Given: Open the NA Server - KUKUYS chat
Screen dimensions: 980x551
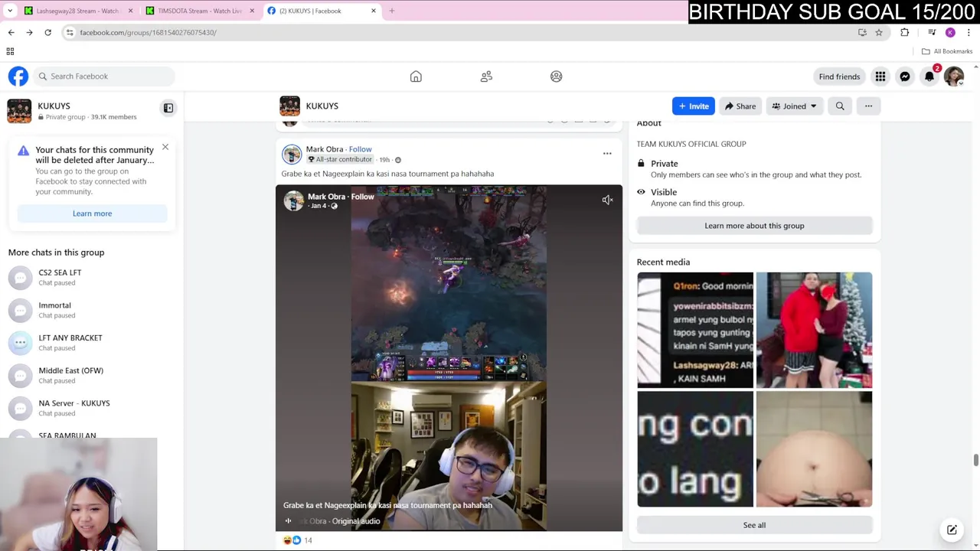Looking at the screenshot, I should point(92,408).
